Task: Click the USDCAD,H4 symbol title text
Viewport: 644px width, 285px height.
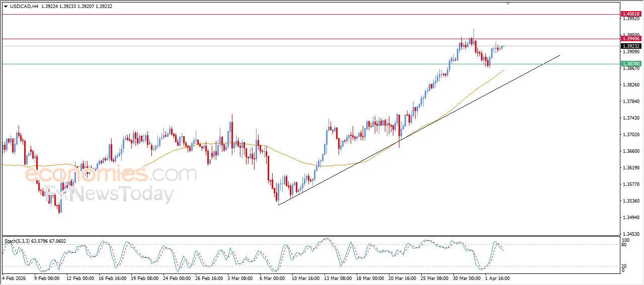Action: (x=24, y=7)
